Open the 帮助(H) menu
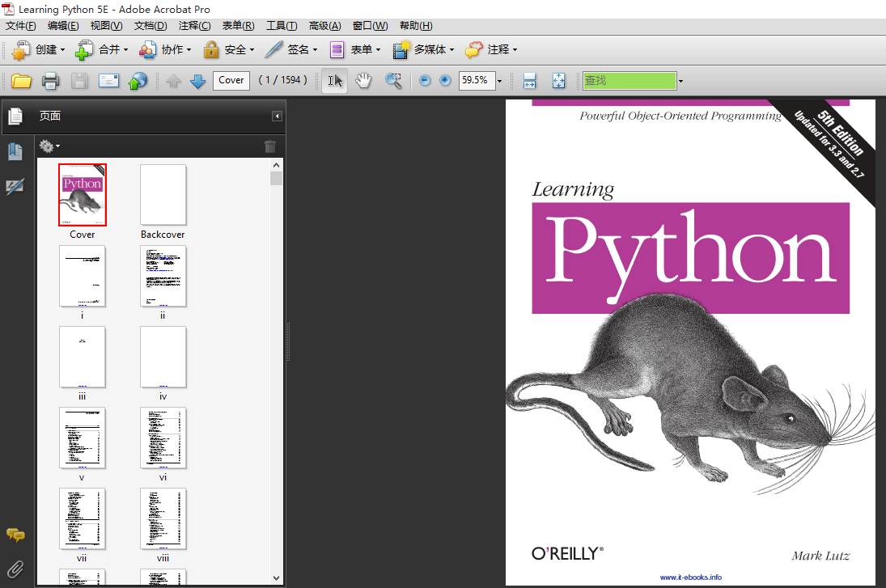Screen dimensions: 886x588 click(x=416, y=26)
